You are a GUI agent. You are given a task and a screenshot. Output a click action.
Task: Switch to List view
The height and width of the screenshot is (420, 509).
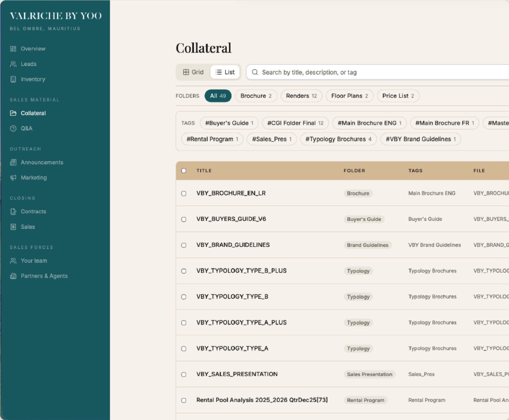(225, 72)
